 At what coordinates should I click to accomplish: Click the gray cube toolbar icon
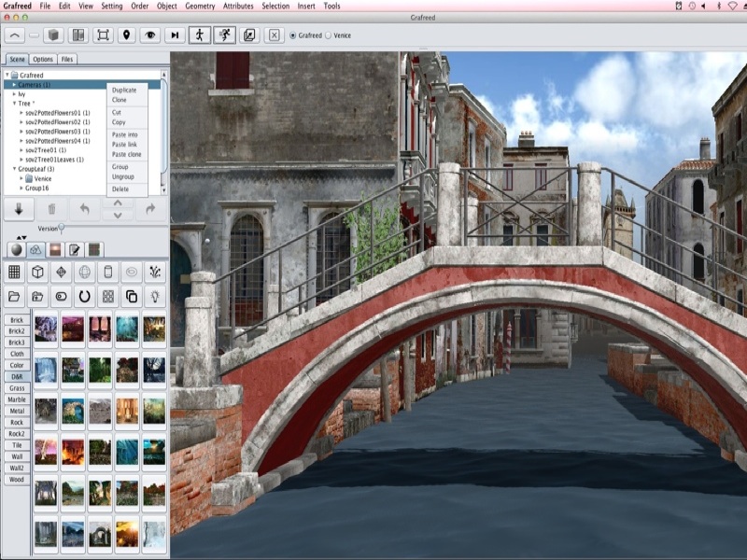(x=54, y=35)
